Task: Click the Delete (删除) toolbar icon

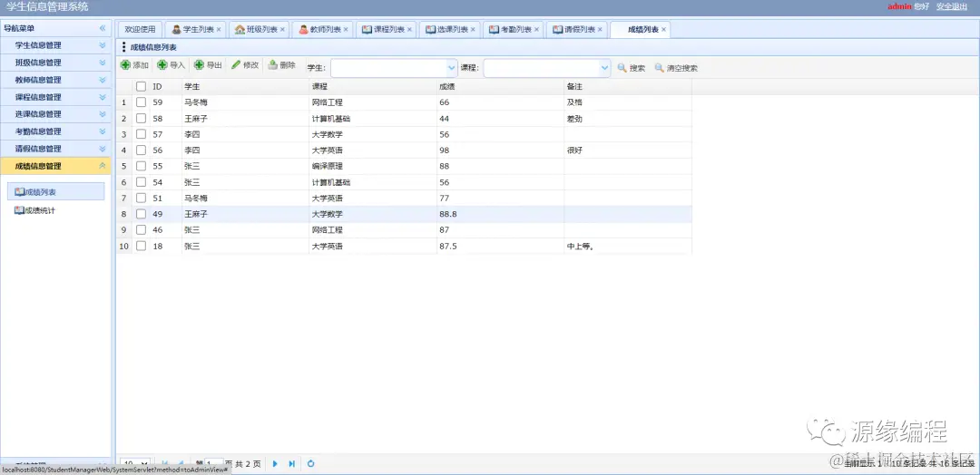Action: click(272, 65)
